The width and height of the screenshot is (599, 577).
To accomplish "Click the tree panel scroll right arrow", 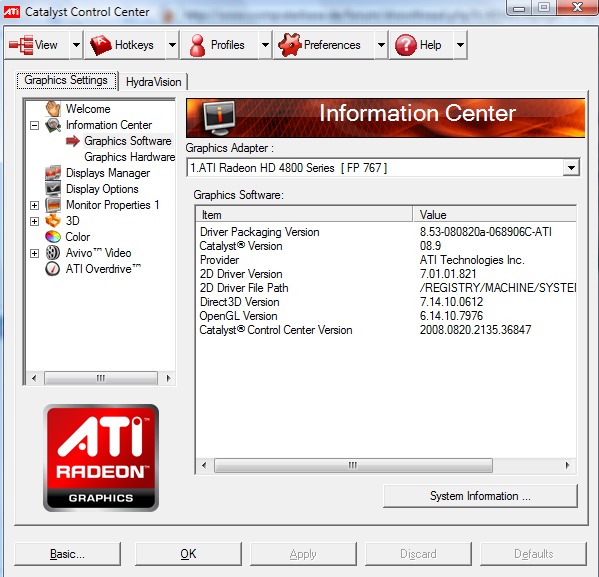I will point(168,378).
